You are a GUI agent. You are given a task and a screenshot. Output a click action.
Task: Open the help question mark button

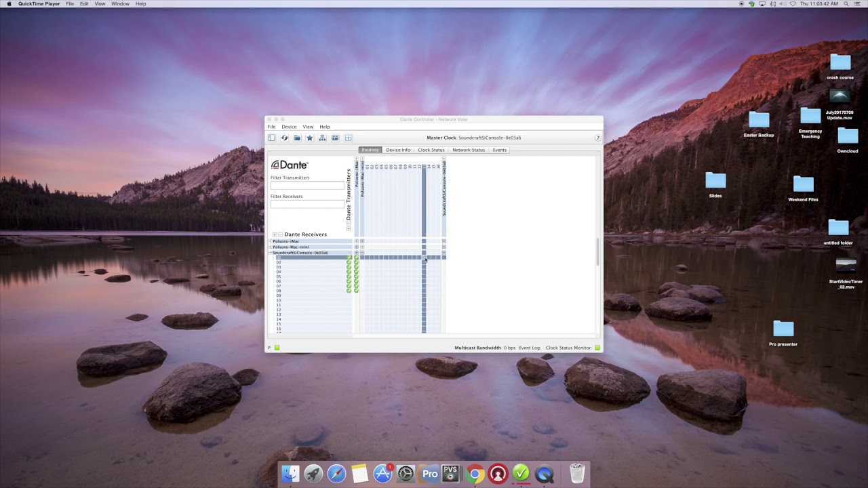pos(597,138)
